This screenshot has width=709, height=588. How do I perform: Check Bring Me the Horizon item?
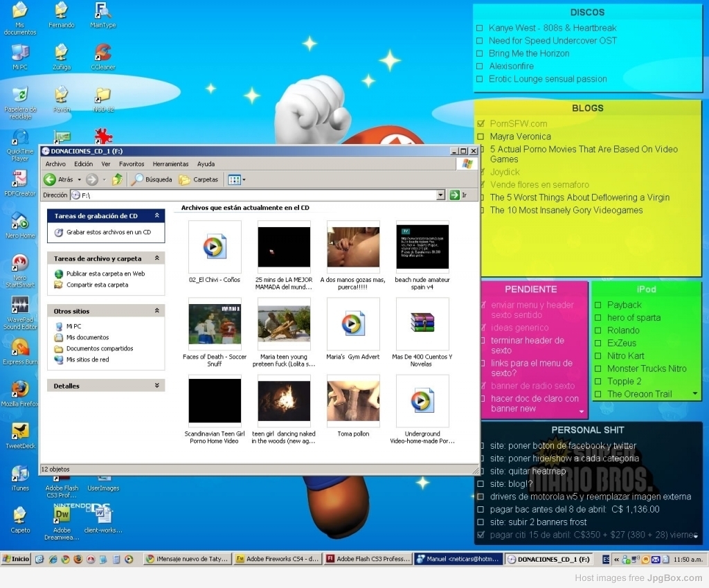point(480,53)
